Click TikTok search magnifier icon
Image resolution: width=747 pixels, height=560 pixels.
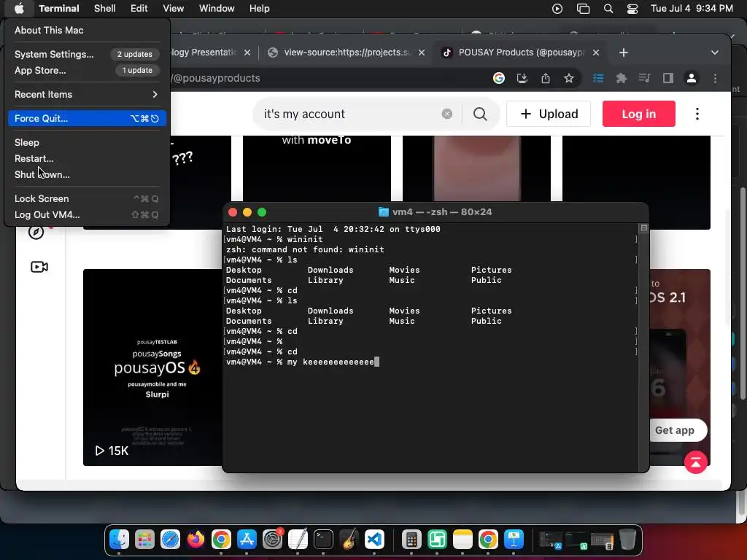coord(480,114)
